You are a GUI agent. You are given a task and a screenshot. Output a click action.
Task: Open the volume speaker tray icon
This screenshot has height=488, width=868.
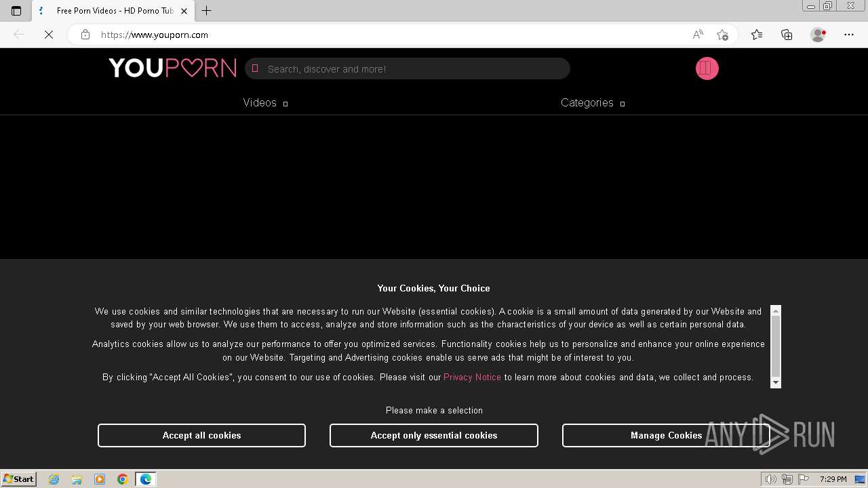point(771,479)
